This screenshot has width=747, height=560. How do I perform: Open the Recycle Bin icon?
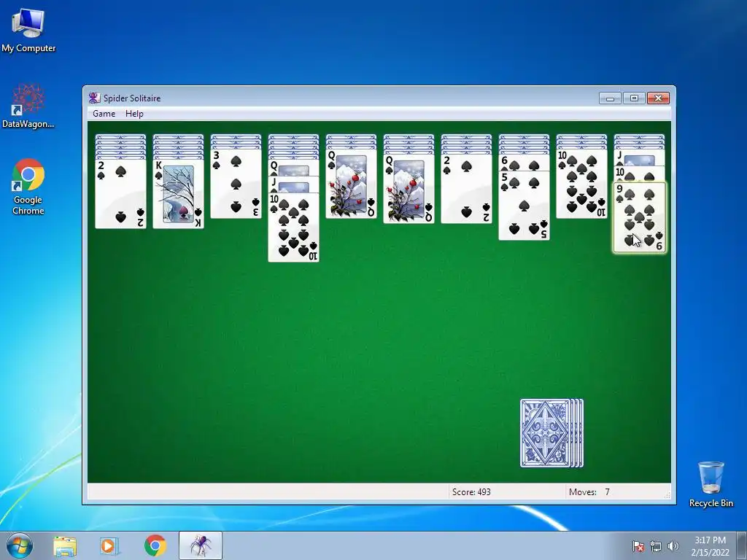pos(711,484)
